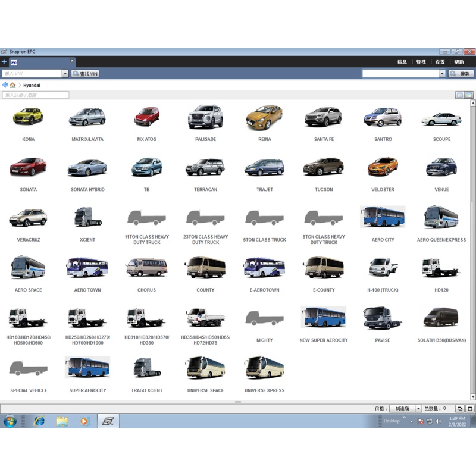
Task: Select the COUNTY bus
Action: pos(205,267)
